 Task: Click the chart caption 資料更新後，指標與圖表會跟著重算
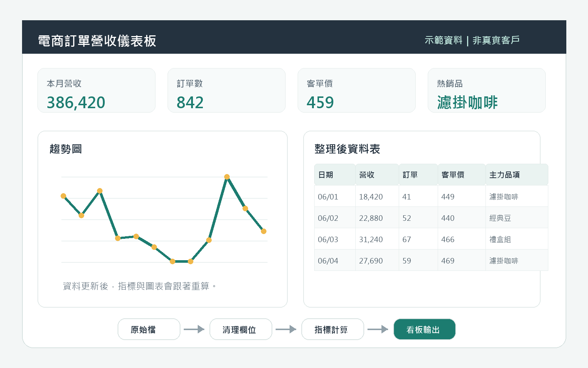(140, 286)
